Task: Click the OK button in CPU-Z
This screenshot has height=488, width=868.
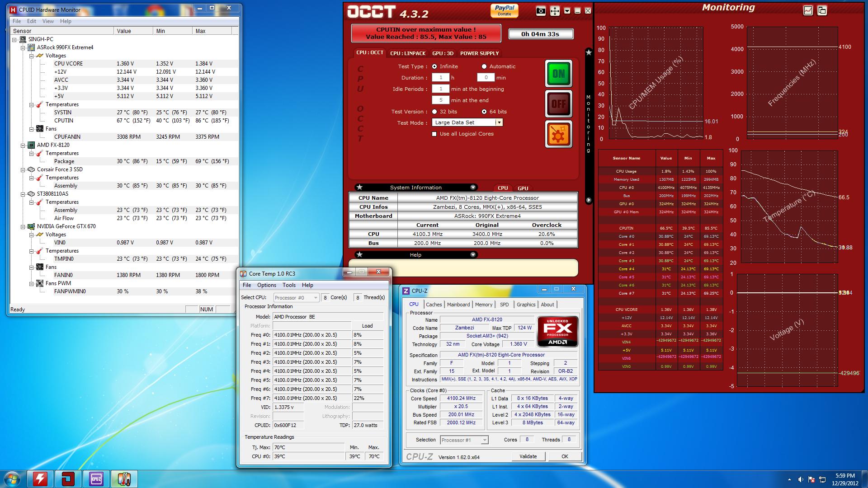Action: 565,456
